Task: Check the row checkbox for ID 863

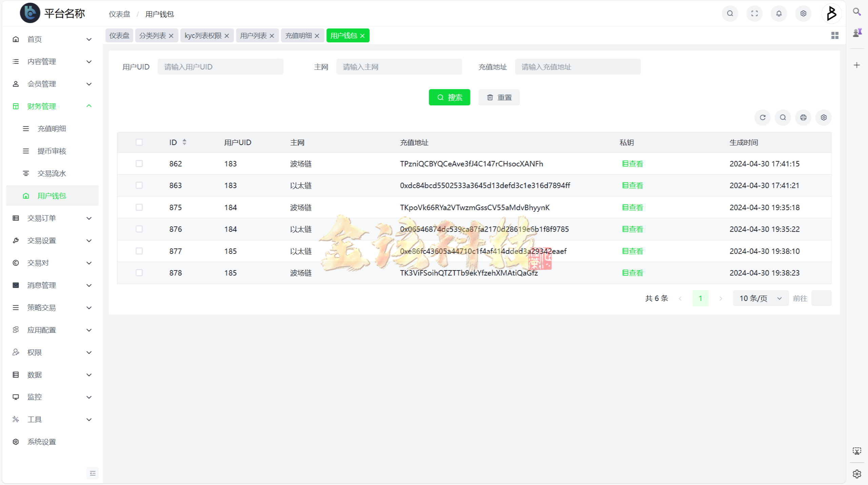Action: click(x=139, y=185)
